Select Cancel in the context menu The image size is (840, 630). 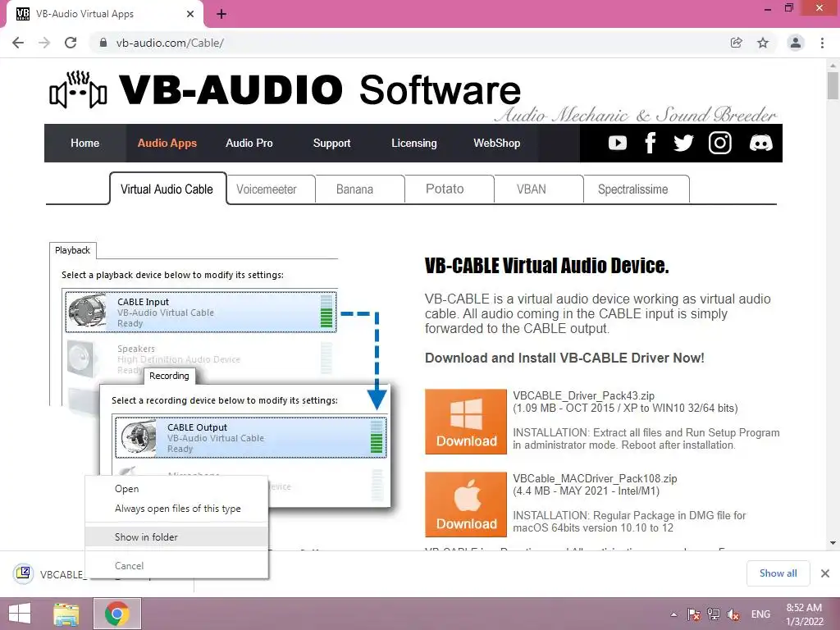176,566
